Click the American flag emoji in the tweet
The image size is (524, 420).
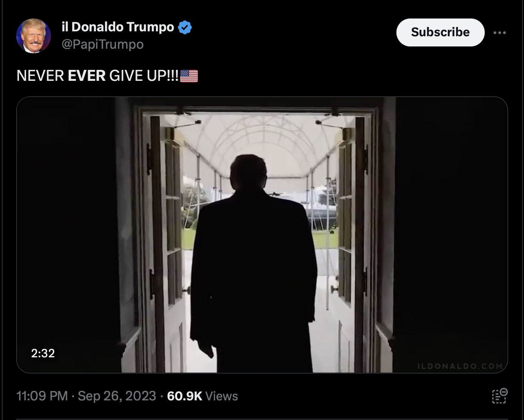[189, 76]
